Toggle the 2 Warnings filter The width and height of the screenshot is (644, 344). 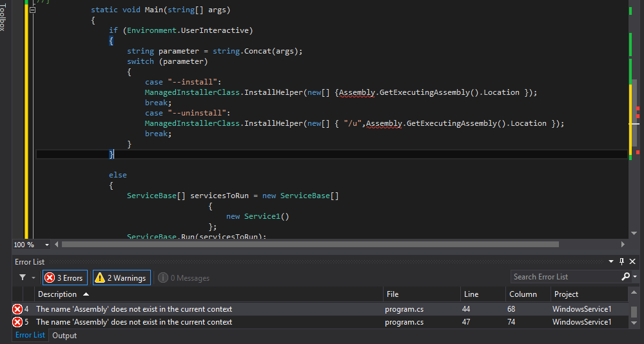pos(122,278)
